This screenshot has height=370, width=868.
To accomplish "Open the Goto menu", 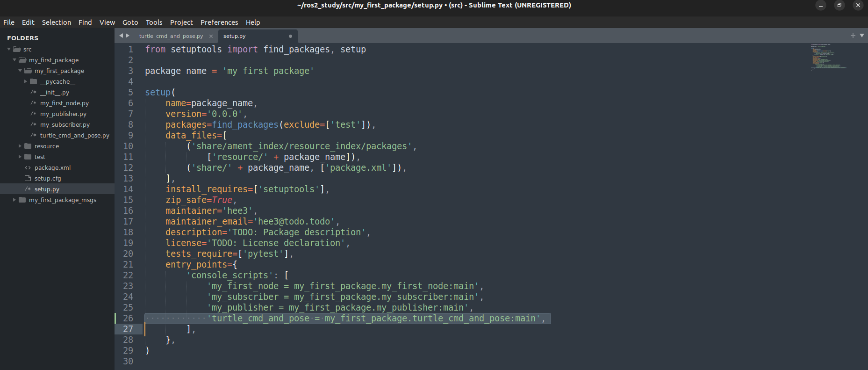I will pyautogui.click(x=130, y=22).
